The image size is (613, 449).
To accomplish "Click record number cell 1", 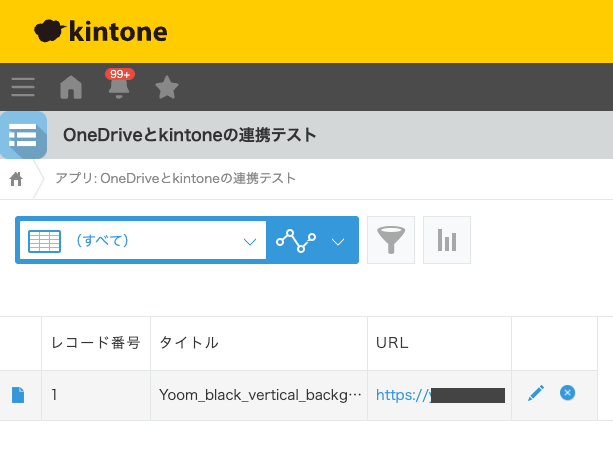I will pyautogui.click(x=96, y=395).
